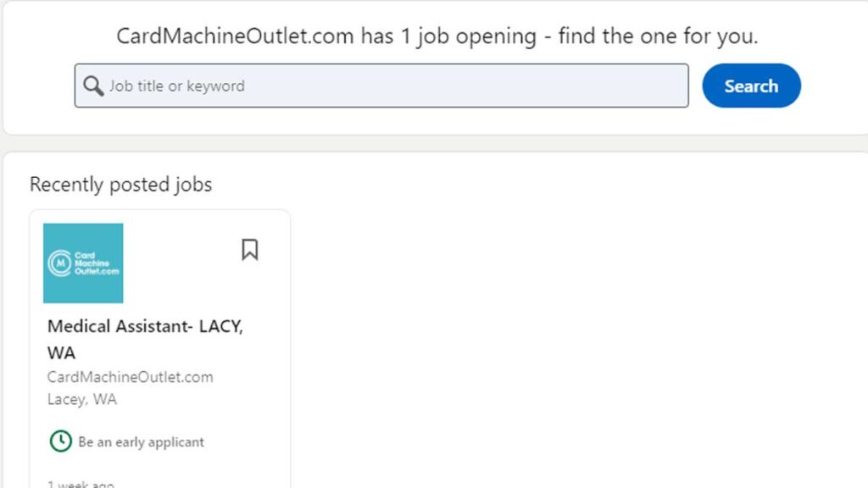The height and width of the screenshot is (488, 868).
Task: Click the blue Search button
Action: click(751, 86)
